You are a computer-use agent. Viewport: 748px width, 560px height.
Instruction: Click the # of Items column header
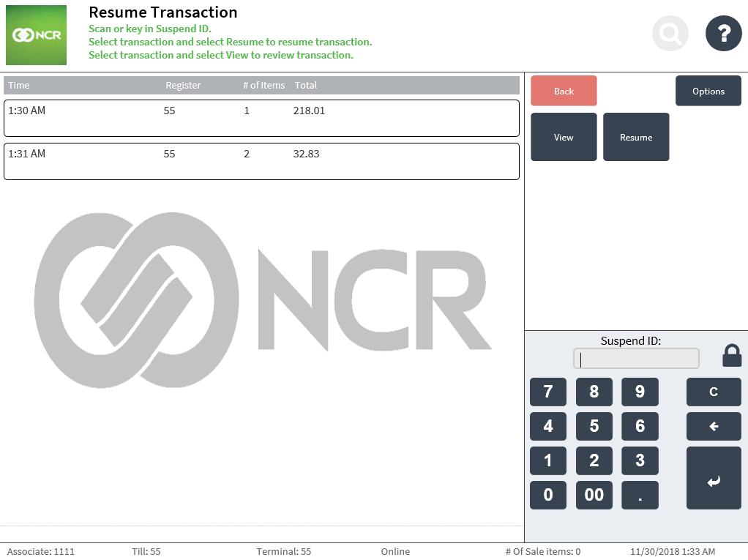click(x=263, y=86)
